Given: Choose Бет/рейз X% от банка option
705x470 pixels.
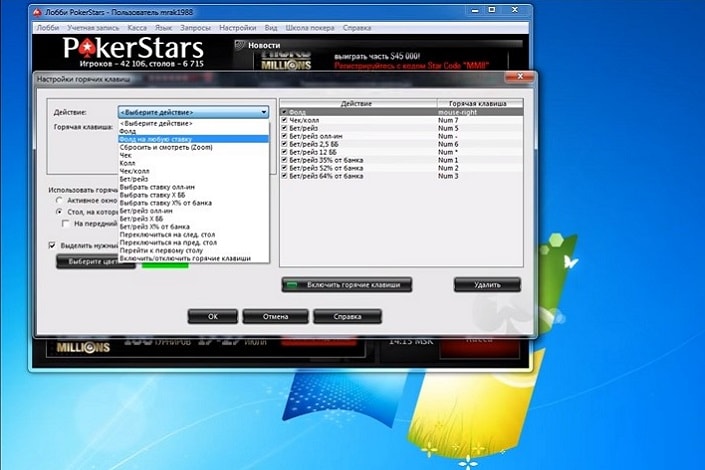Looking at the screenshot, I should click(x=193, y=227).
